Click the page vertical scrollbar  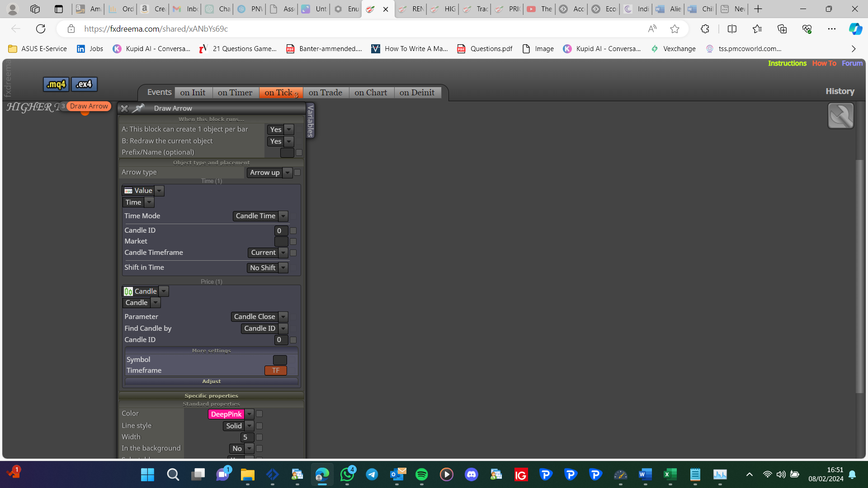[x=860, y=276]
